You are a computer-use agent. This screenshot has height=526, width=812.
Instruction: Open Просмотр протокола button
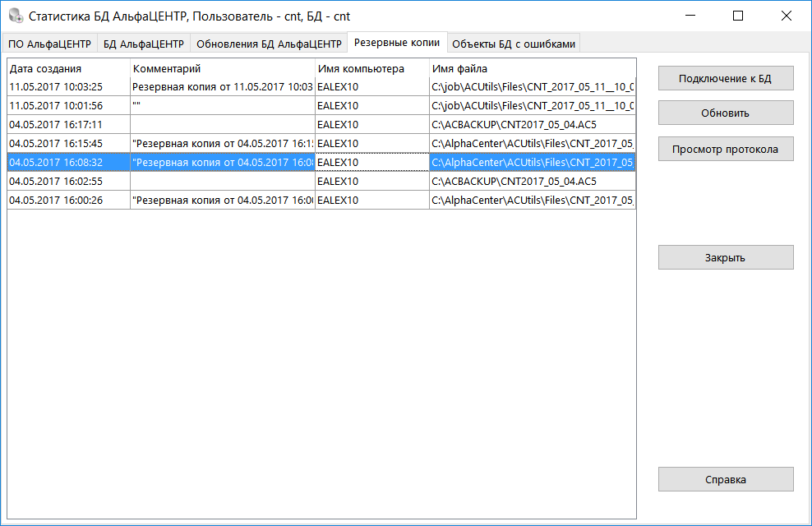coord(726,149)
